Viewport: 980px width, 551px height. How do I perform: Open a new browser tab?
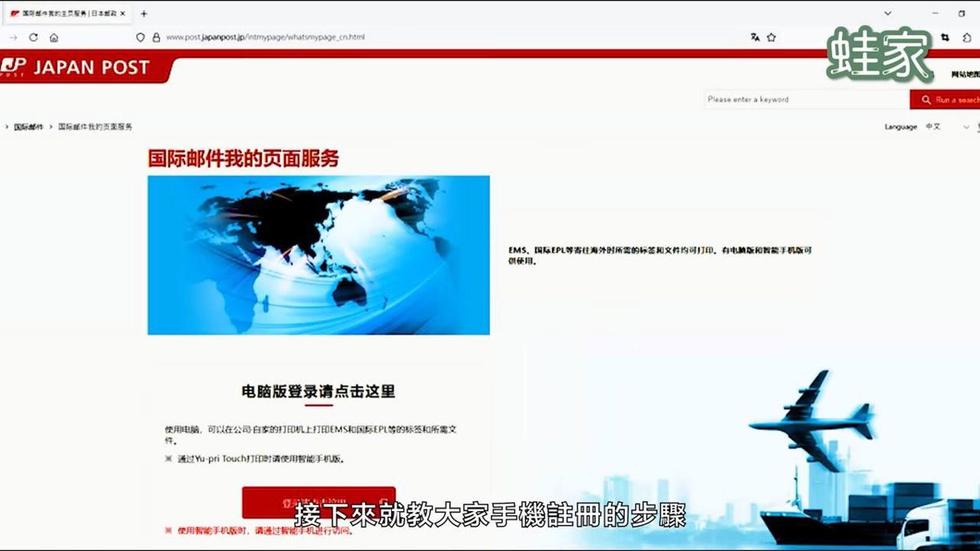click(x=144, y=14)
